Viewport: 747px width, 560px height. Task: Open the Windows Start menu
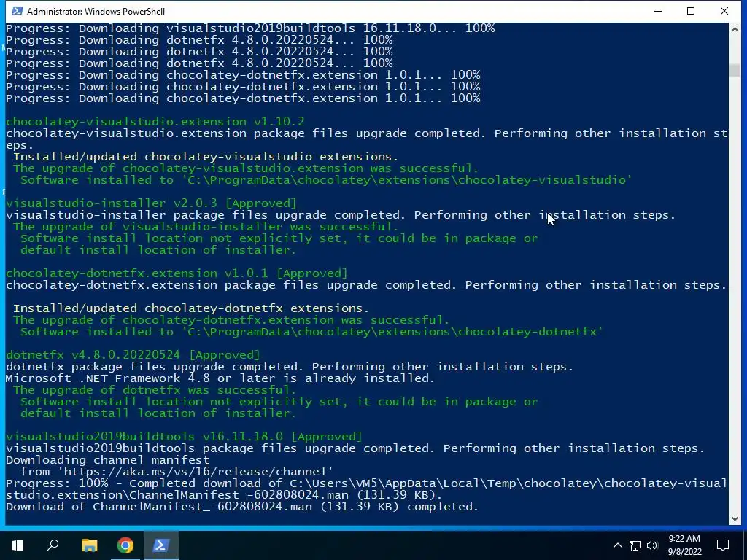click(18, 545)
